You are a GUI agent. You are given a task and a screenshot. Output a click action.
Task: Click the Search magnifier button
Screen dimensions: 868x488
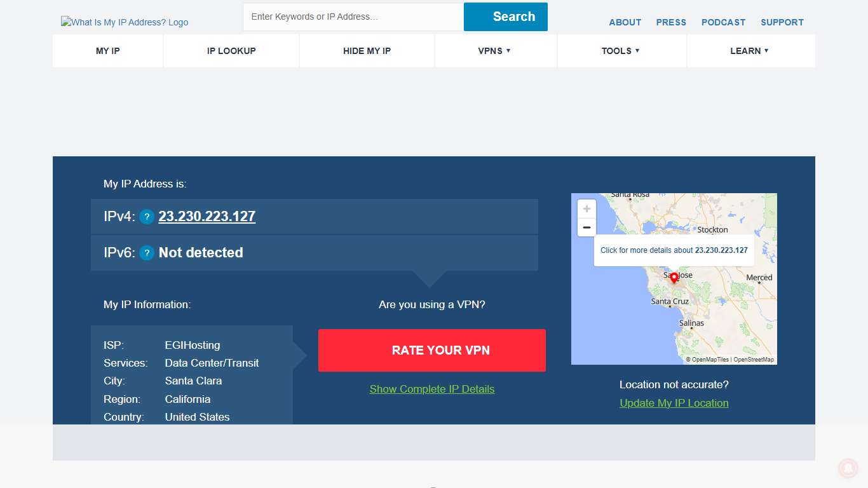pyautogui.click(x=505, y=17)
